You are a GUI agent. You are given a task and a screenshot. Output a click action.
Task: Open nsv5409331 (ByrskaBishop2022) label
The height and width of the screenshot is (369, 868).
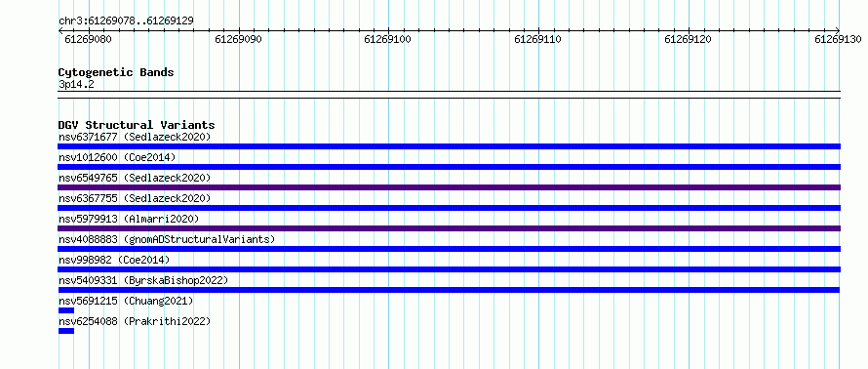[143, 280]
